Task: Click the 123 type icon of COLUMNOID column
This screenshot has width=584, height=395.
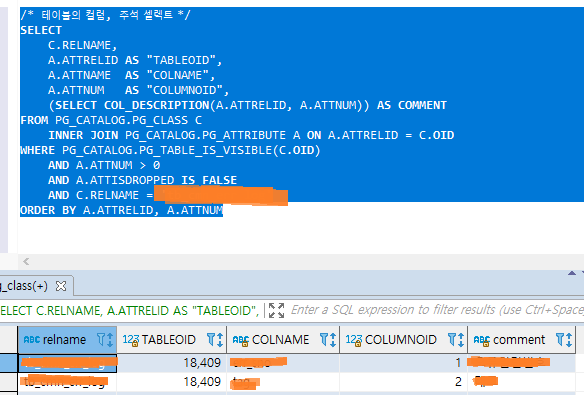Action: tap(353, 340)
